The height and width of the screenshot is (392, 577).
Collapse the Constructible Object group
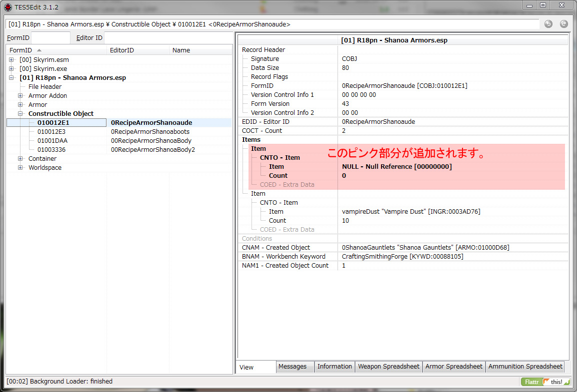(20, 113)
